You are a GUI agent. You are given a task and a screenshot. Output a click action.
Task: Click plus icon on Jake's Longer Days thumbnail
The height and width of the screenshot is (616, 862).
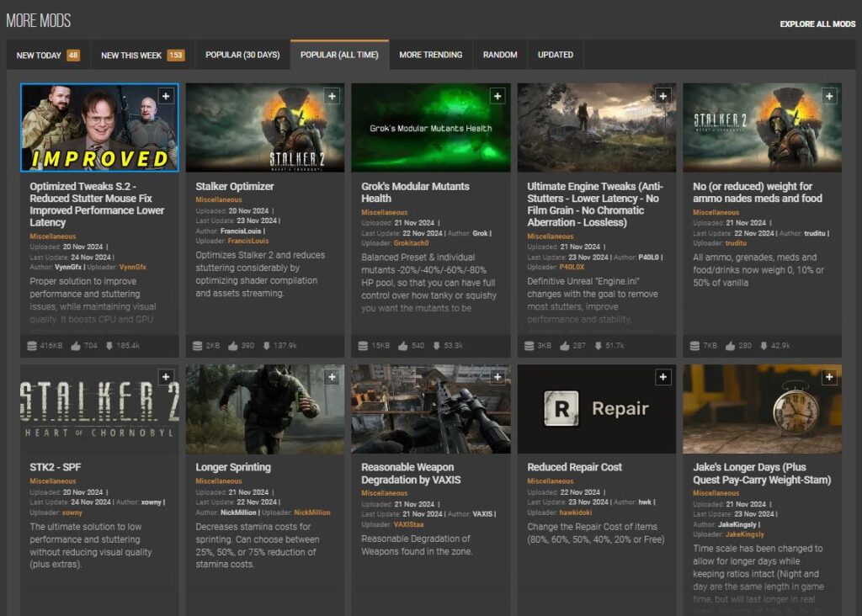point(829,378)
